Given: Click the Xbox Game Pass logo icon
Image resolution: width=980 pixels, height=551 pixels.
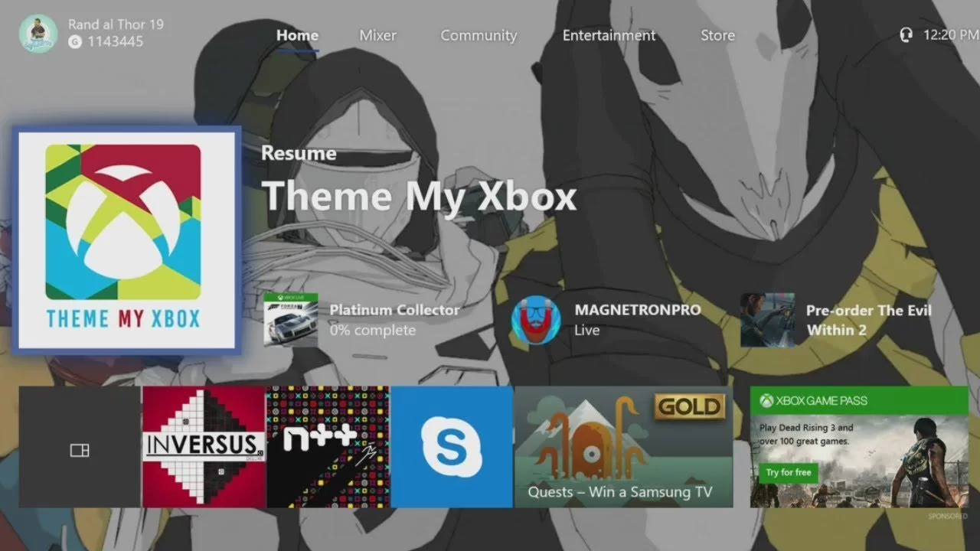Looking at the screenshot, I should click(766, 400).
